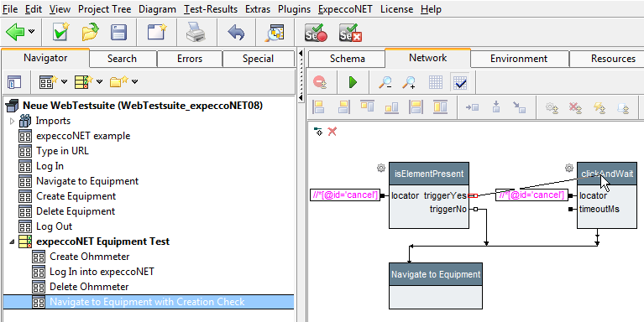Screen dimensions: 644x322
Task: Click the zoom out magnifier icon
Action: pos(385,82)
